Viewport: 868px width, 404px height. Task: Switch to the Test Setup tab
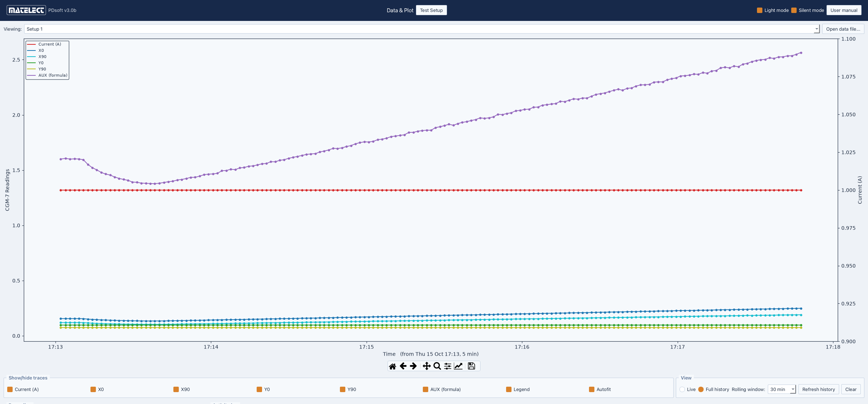coord(431,10)
